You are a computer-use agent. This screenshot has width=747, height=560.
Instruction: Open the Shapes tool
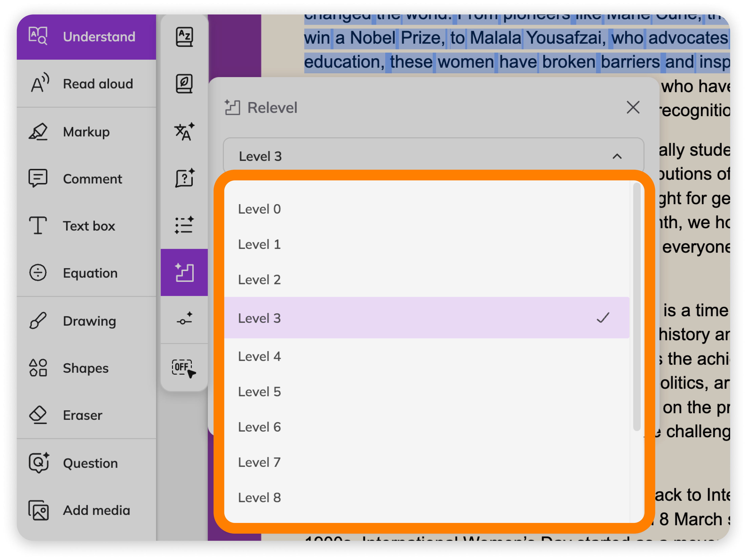click(86, 368)
